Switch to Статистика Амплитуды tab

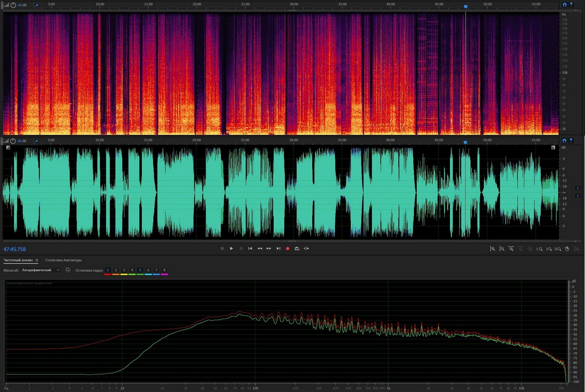tap(63, 260)
